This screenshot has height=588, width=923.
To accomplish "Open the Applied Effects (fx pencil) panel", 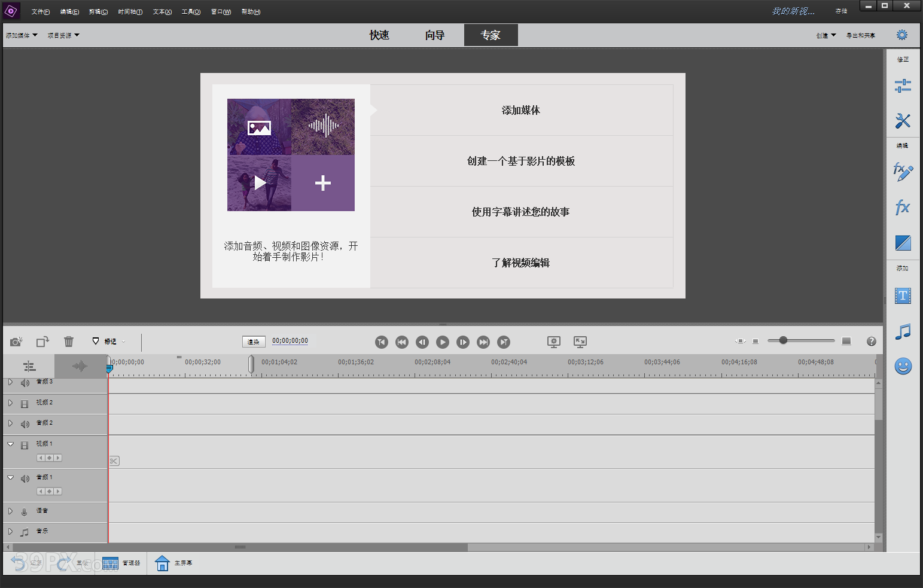I will (903, 172).
